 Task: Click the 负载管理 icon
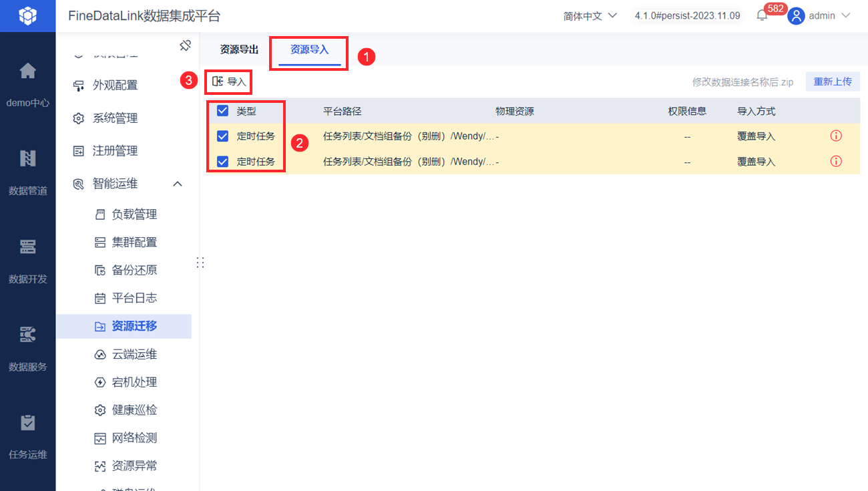coord(100,214)
